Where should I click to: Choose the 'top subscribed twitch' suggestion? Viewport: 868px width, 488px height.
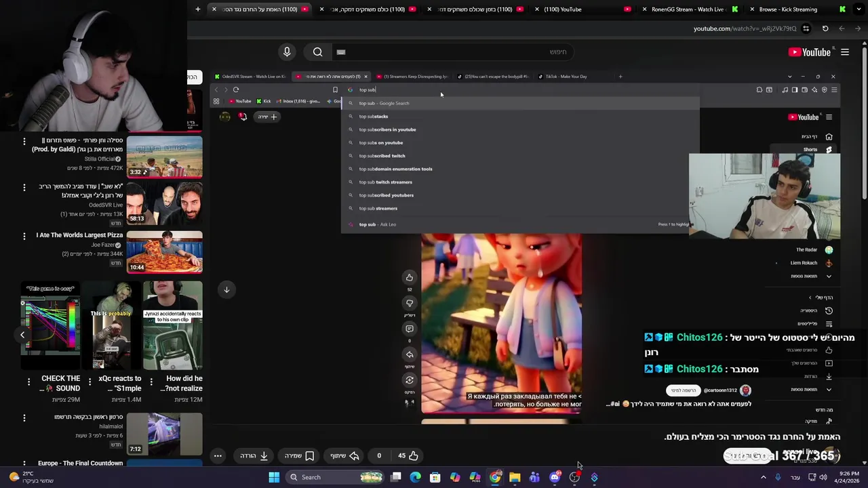pyautogui.click(x=520, y=156)
